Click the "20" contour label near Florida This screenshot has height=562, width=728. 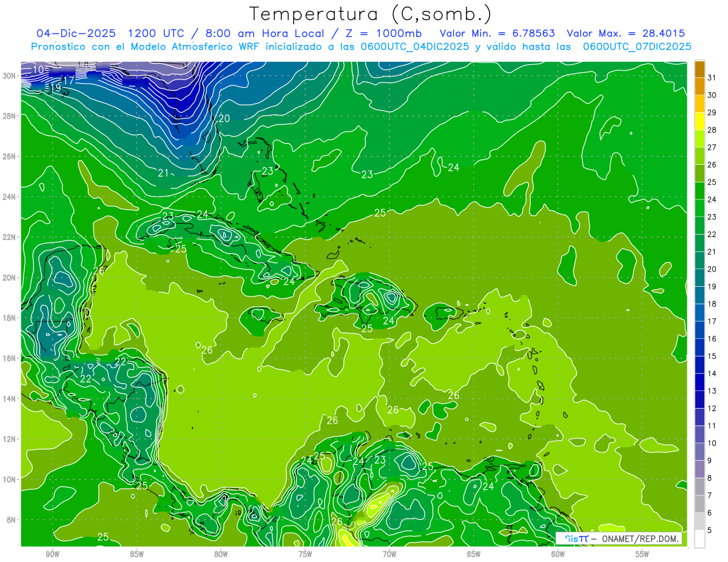click(224, 119)
